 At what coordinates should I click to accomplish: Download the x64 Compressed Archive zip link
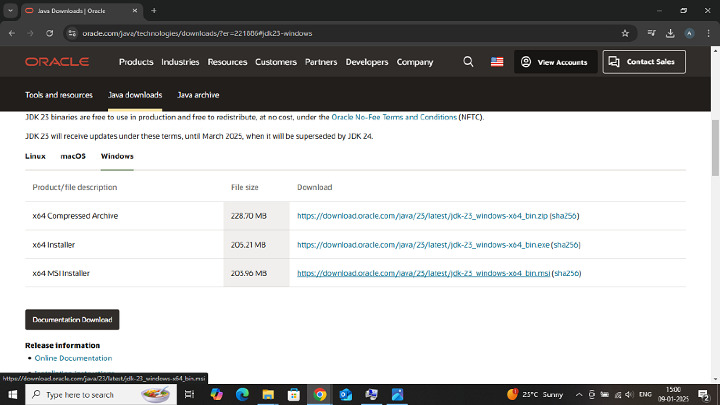(x=422, y=216)
